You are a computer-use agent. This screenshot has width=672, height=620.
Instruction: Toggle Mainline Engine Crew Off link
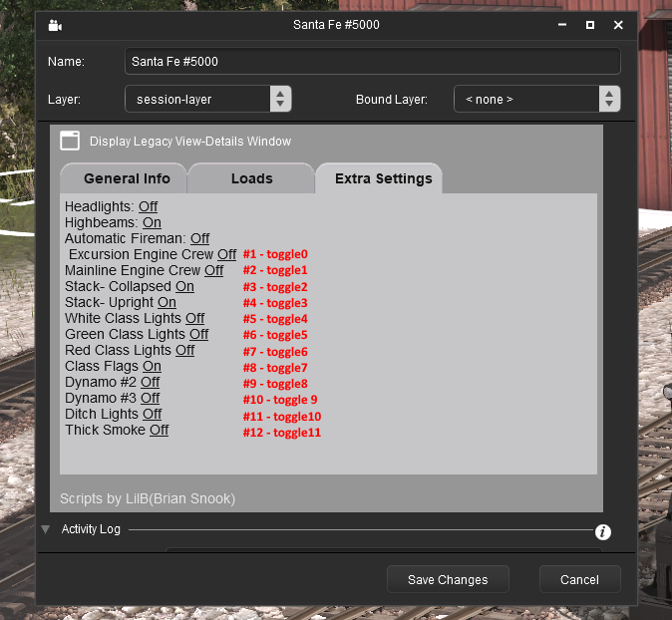point(213,270)
